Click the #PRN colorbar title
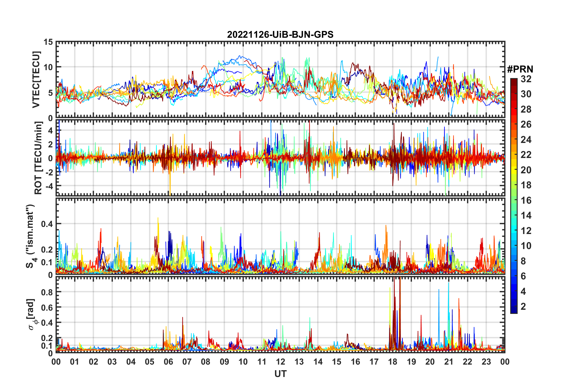 pyautogui.click(x=520, y=69)
